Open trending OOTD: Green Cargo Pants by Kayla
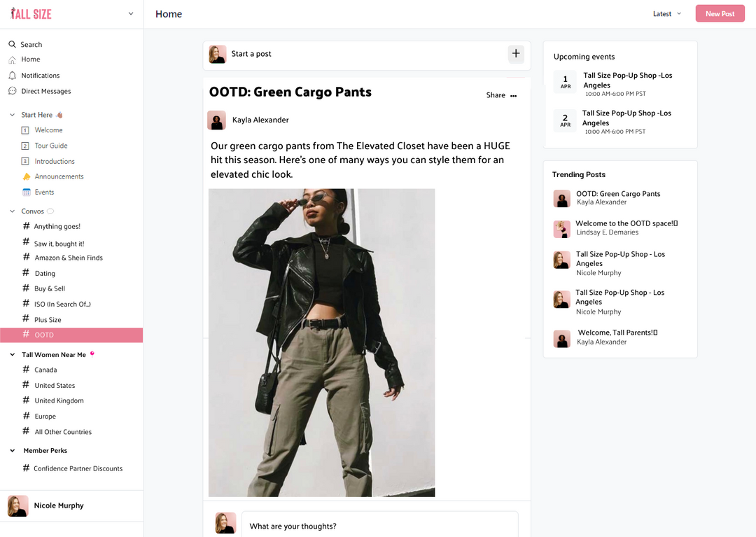 click(x=618, y=194)
